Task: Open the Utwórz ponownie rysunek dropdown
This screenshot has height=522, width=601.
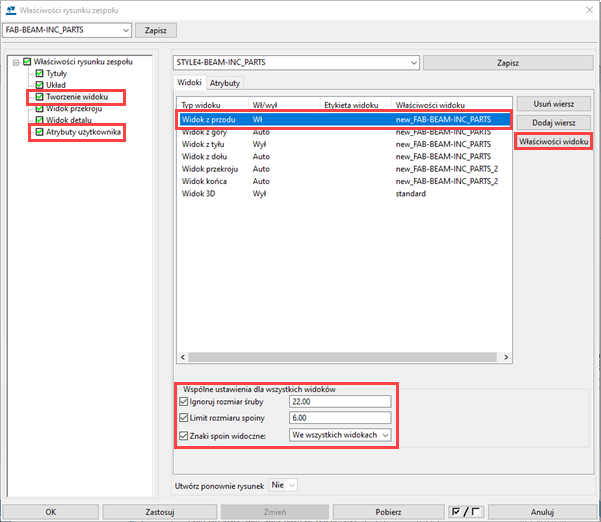Action: click(291, 484)
